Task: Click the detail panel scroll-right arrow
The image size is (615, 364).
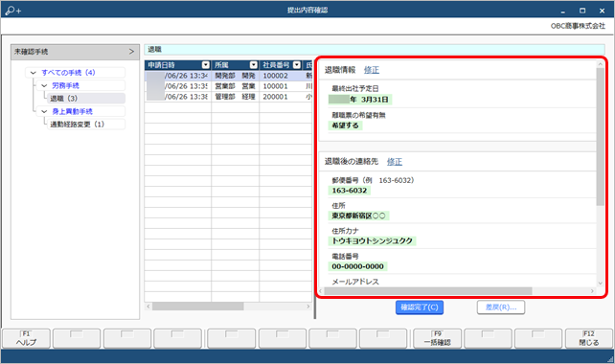Action: 592,291
